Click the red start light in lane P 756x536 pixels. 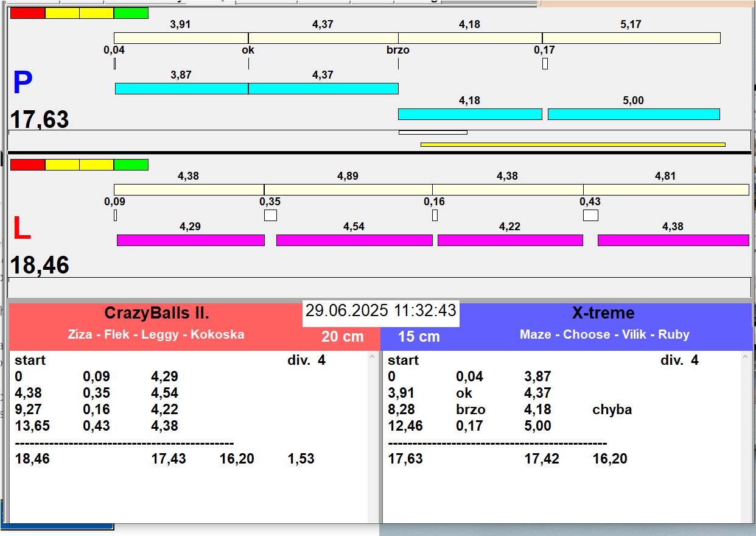[x=27, y=13]
